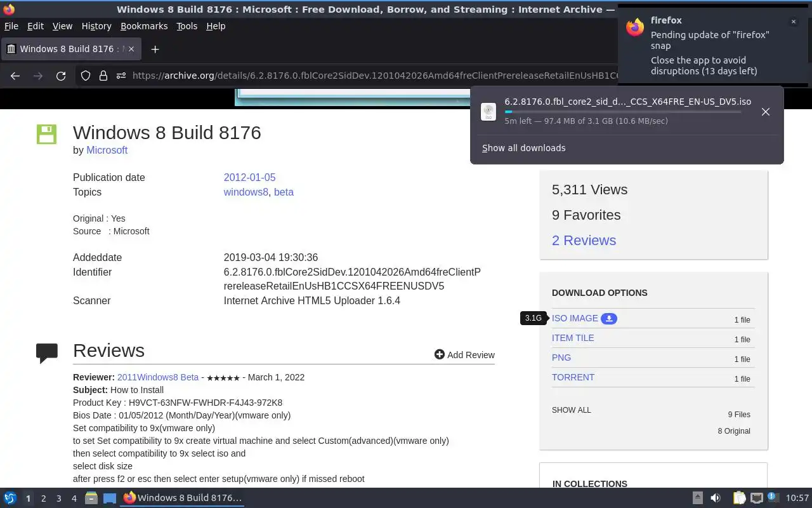Click the downloading ISO file name
812x508 pixels.
(x=627, y=102)
